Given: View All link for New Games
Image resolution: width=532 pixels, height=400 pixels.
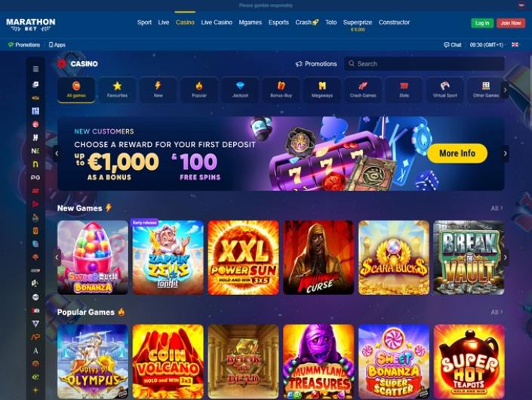Looking at the screenshot, I should [x=497, y=208].
